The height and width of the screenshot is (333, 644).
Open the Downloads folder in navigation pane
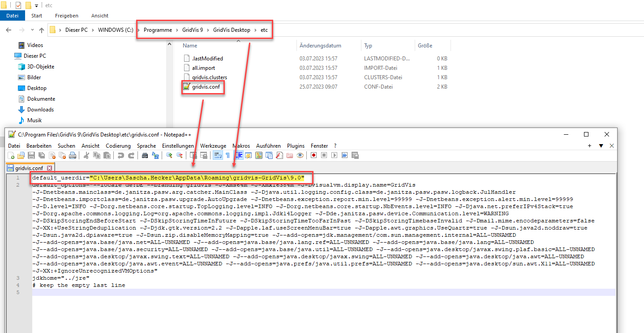pyautogui.click(x=40, y=110)
